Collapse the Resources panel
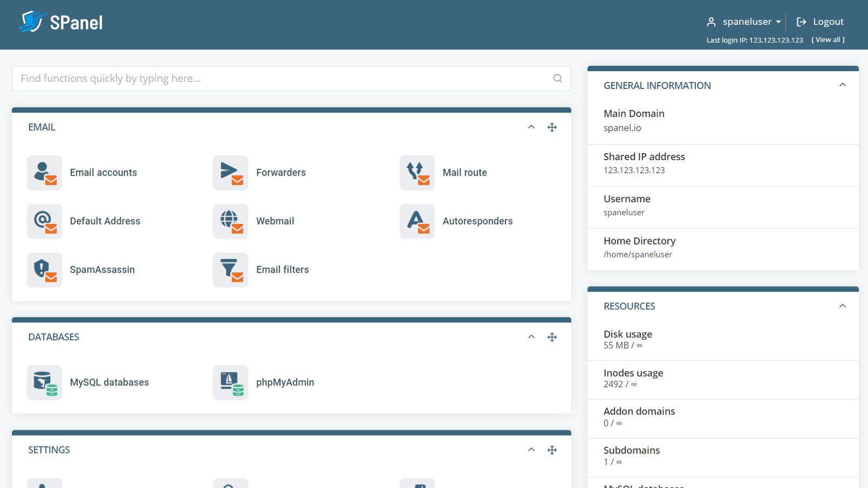The height and width of the screenshot is (488, 868). tap(842, 306)
